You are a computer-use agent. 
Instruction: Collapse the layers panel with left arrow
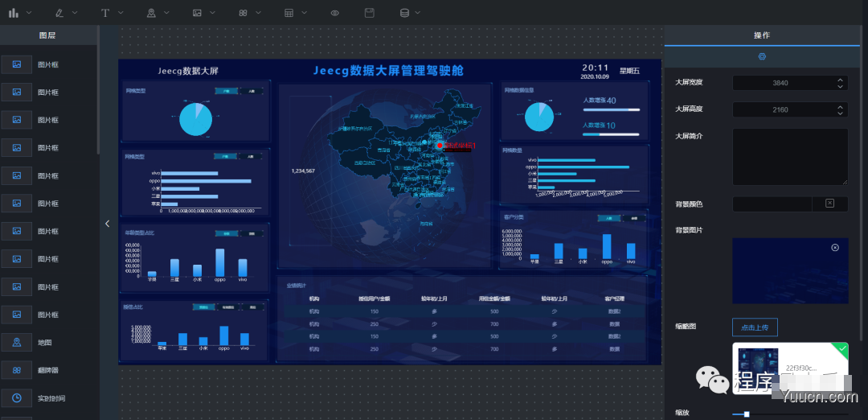(x=108, y=224)
